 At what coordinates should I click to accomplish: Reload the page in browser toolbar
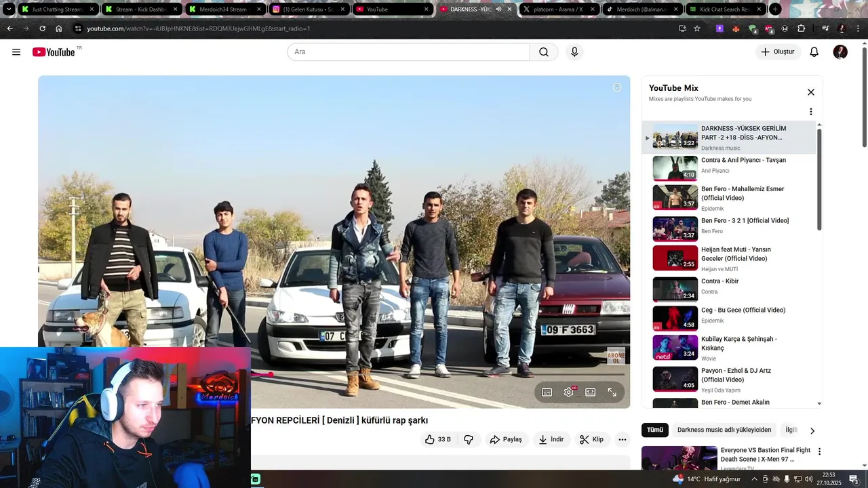tap(42, 28)
